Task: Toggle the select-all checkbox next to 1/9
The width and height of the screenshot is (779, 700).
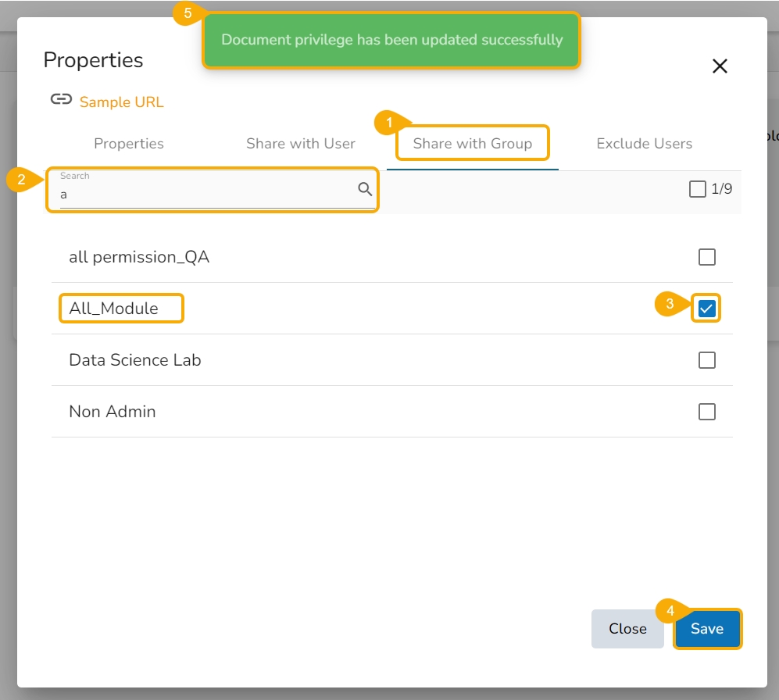Action: pos(698,189)
